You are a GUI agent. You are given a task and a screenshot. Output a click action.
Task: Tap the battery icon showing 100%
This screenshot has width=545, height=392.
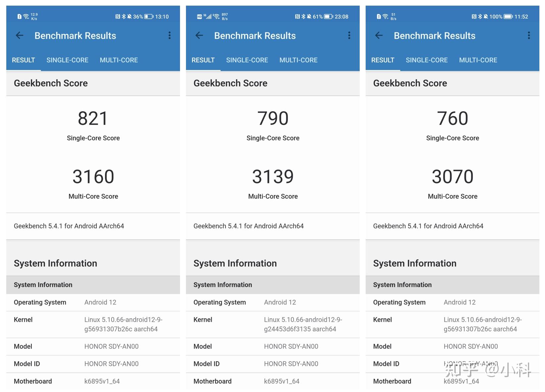click(x=508, y=17)
